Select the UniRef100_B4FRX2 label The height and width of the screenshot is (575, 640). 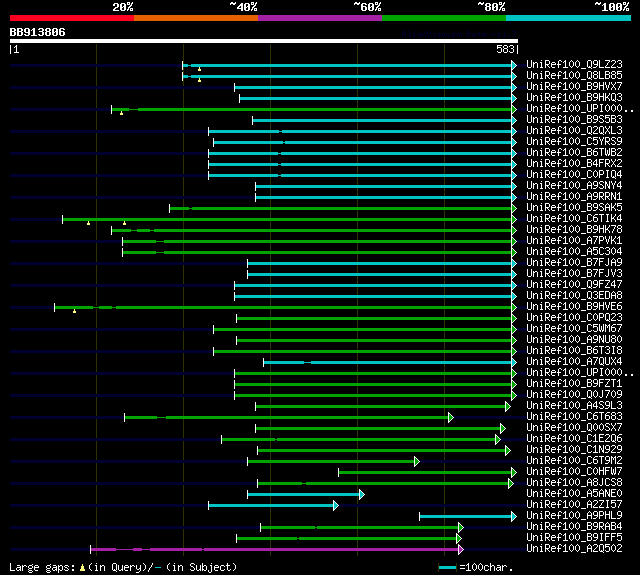pos(574,163)
